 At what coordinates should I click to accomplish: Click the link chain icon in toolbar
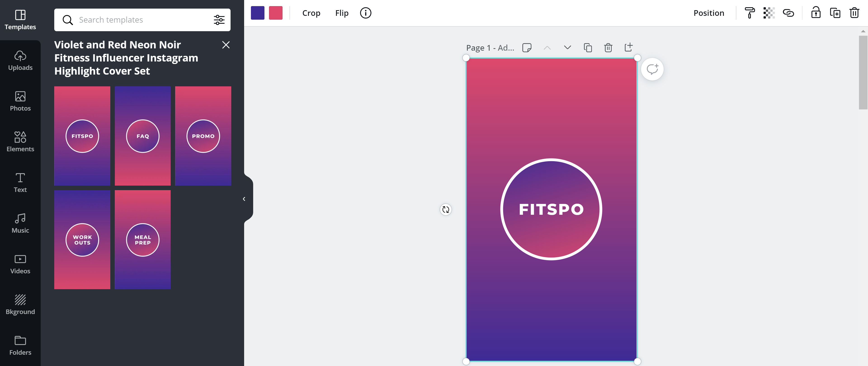pos(788,13)
